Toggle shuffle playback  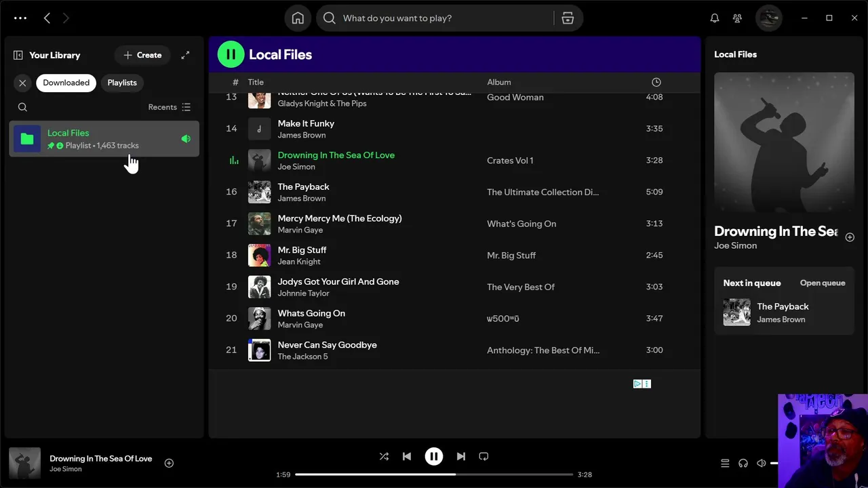click(x=384, y=456)
